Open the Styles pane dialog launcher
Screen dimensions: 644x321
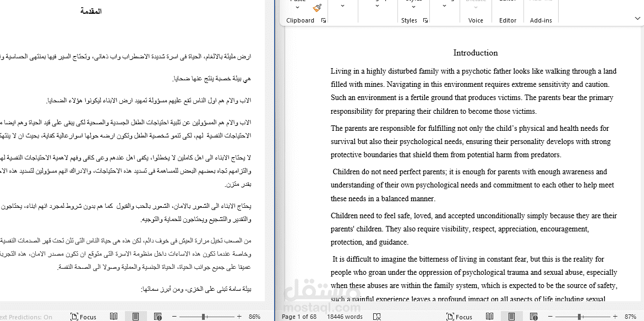pyautogui.click(x=425, y=20)
